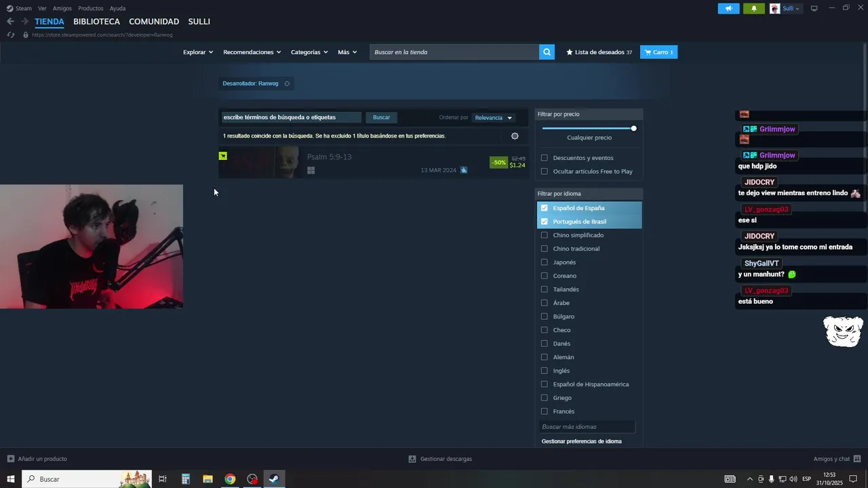Viewport: 868px width, 488px height.
Task: Remove the Desarrollador: Ranwog filter tag
Action: [x=287, y=83]
